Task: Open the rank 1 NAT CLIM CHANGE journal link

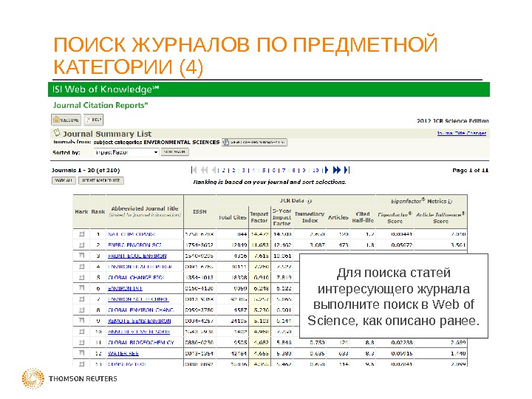Action: point(132,234)
